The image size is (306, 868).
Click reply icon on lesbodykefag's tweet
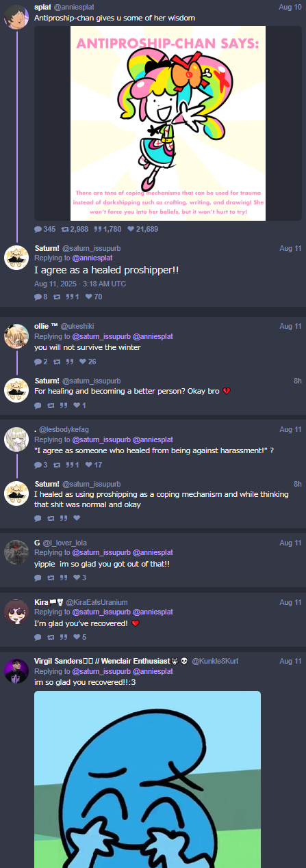point(38,465)
